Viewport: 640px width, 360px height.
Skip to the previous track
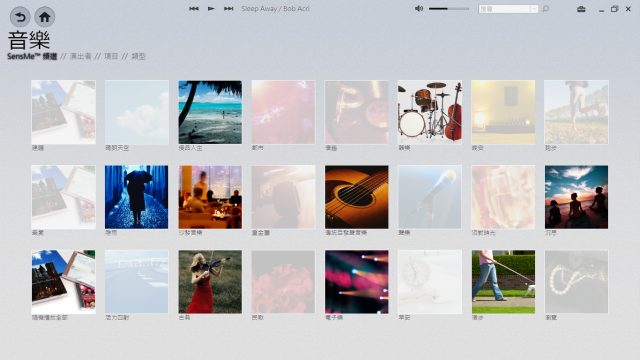pyautogui.click(x=194, y=9)
